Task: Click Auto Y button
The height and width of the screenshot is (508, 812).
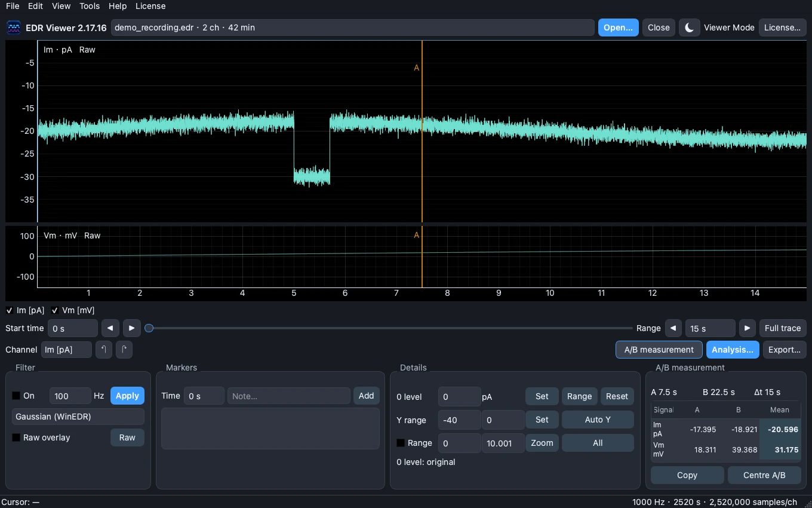Action: 598,420
